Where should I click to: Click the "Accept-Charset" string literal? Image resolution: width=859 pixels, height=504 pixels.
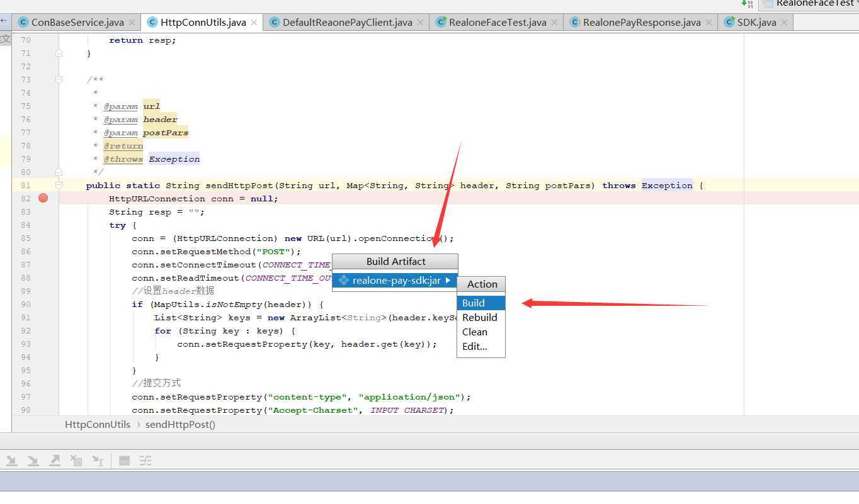tap(312, 410)
